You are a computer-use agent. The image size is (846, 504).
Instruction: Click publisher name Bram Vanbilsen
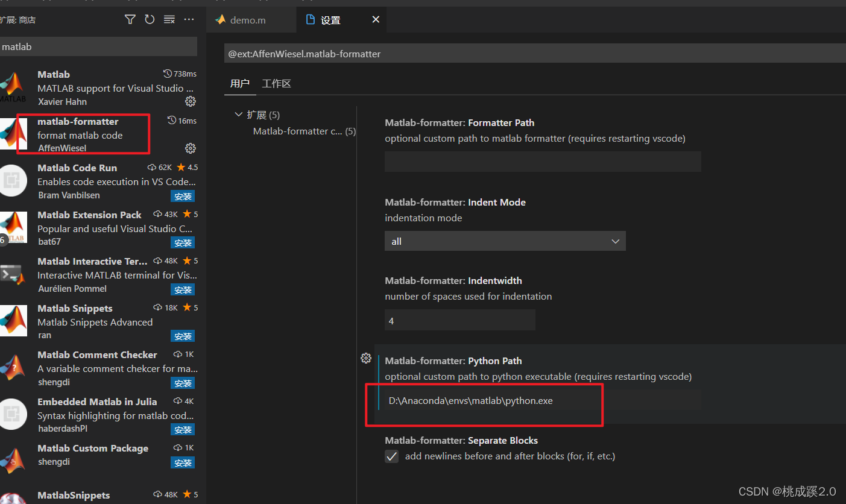click(69, 195)
